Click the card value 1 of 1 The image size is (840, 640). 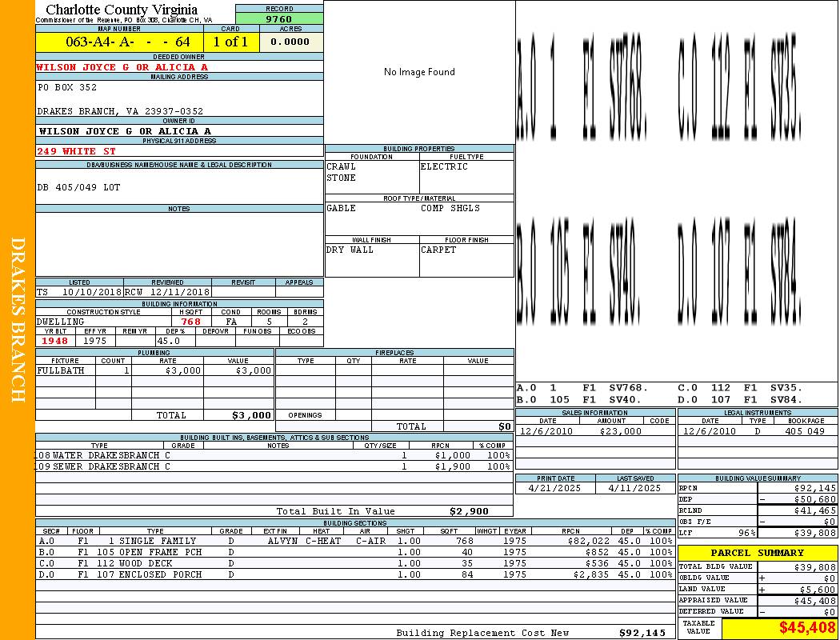231,42
